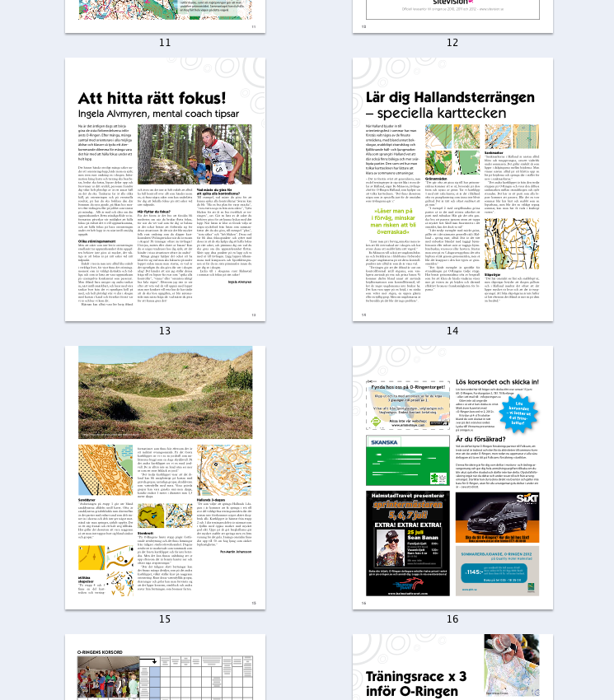The height and width of the screenshot is (700, 614).
Task: Open the Träningsrace x 3 page thumbnail
Action: 452,667
